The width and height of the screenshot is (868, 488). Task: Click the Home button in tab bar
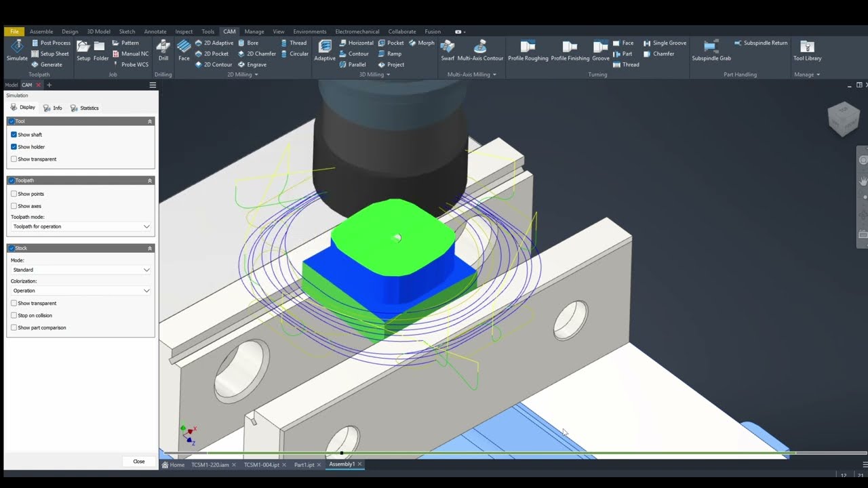point(173,465)
